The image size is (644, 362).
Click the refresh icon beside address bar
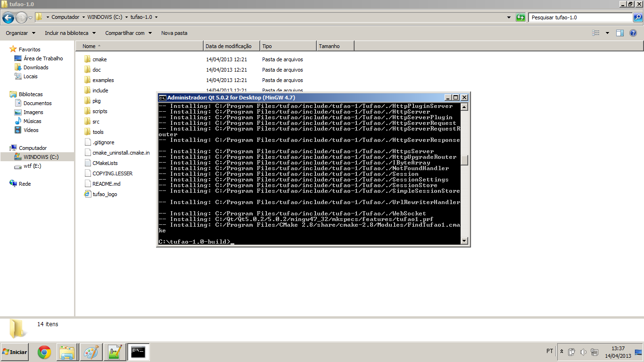(x=520, y=17)
